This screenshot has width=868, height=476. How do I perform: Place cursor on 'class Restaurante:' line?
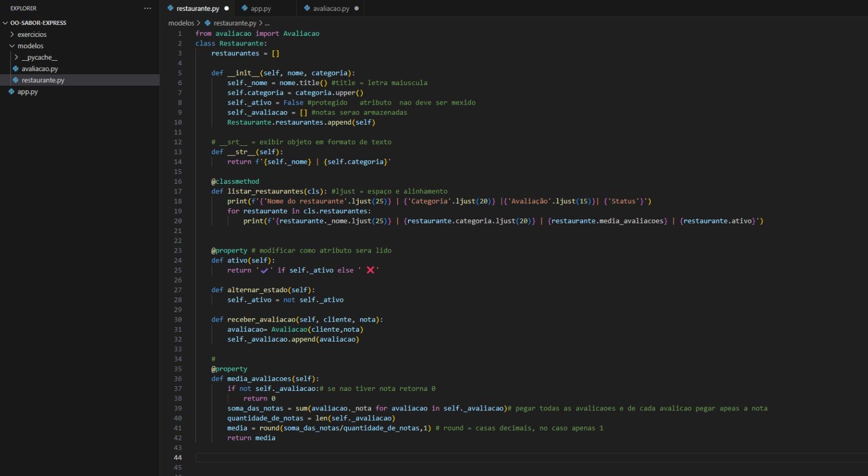(x=231, y=43)
